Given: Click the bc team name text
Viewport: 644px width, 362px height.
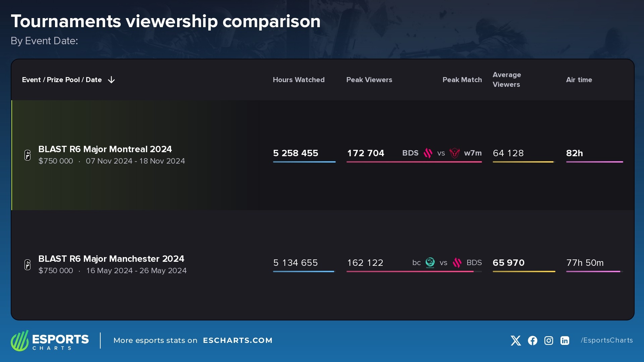Looking at the screenshot, I should click(x=417, y=263).
